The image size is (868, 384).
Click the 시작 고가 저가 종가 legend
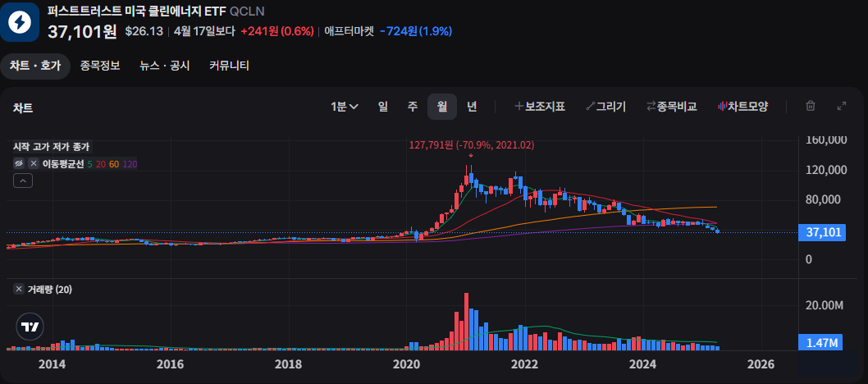52,147
